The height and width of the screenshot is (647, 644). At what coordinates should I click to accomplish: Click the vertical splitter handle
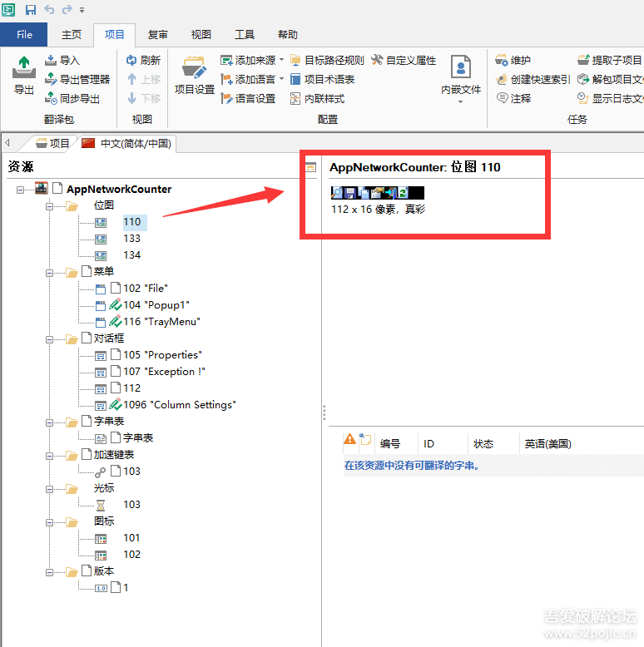tap(324, 412)
